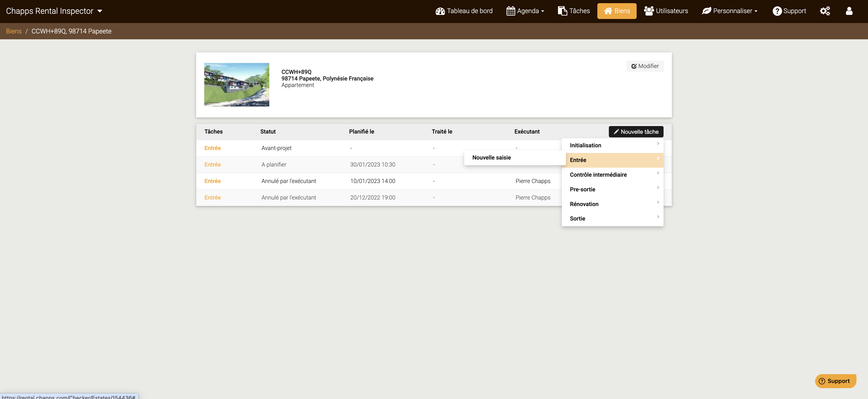
Task: Open Tableau de bord dashboard icon
Action: click(x=440, y=11)
